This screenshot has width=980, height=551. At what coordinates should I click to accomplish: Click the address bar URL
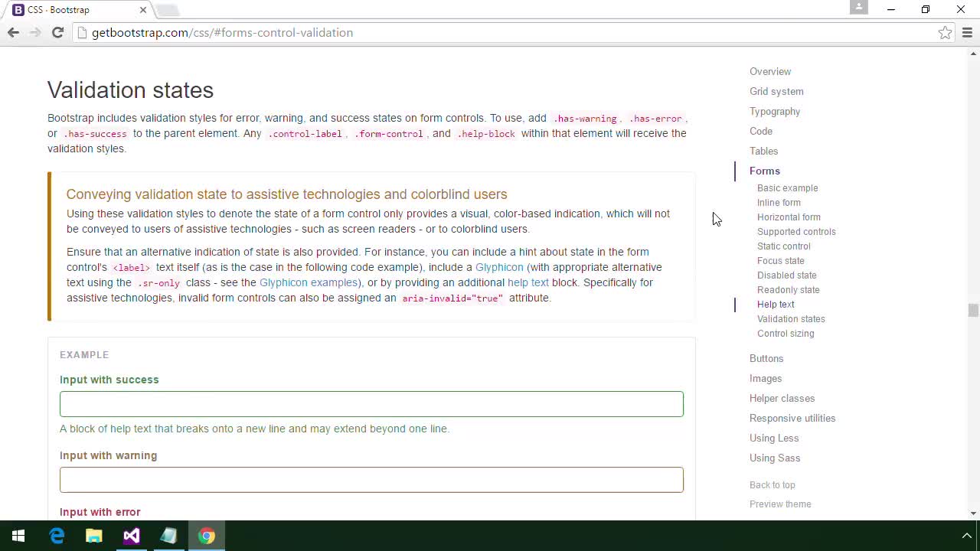point(222,33)
